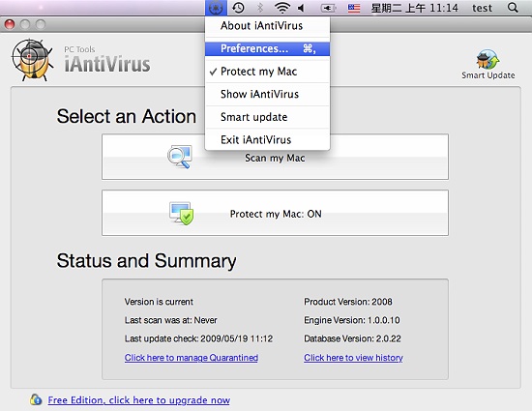Click the Smart Update label
Image resolution: width=532 pixels, height=411 pixels.
pyautogui.click(x=488, y=75)
